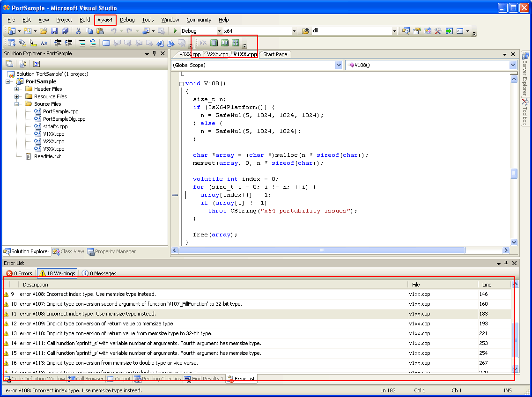
Task: Click the Viva64 four-square analysis icon
Action: point(236,43)
